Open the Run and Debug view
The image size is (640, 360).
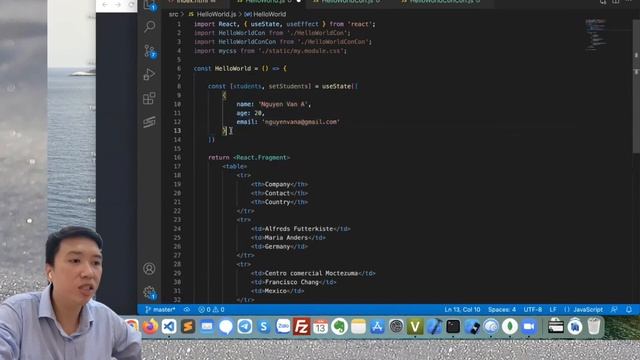(149, 74)
